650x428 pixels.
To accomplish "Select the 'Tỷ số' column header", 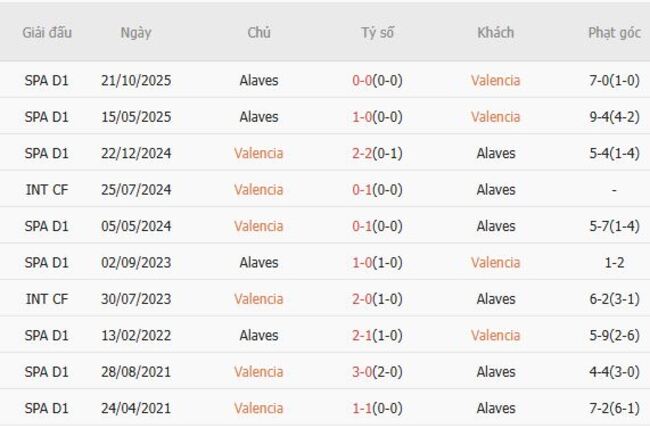I will pyautogui.click(x=377, y=32).
